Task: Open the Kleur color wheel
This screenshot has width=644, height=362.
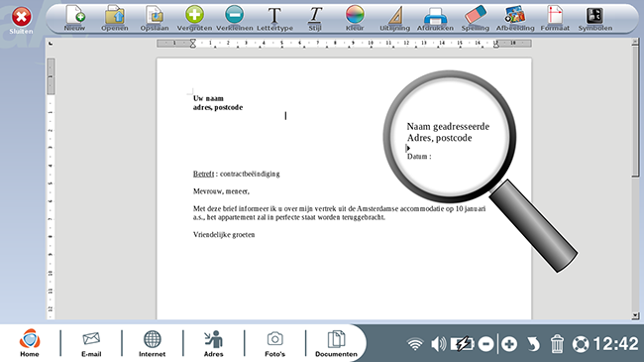Action: pos(355,19)
